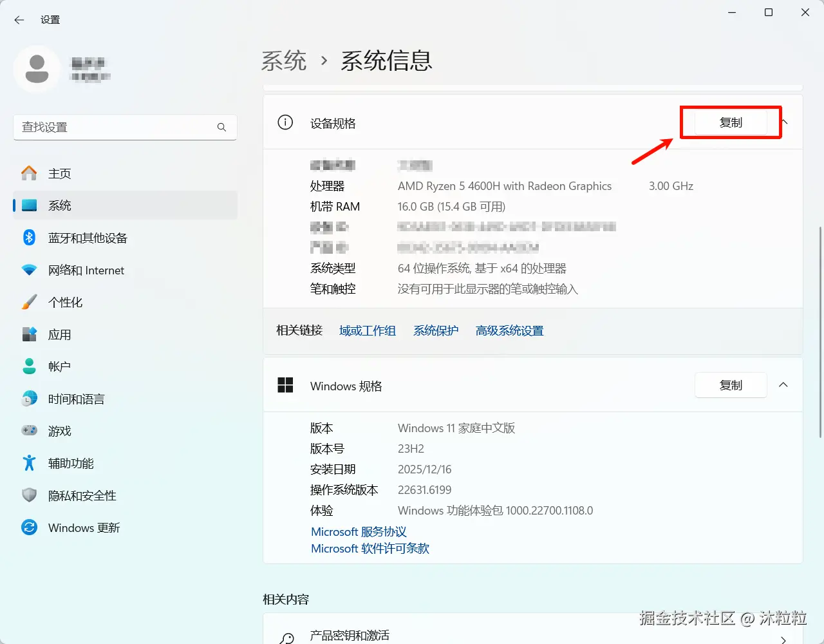Viewport: 824px width, 644px height.
Task: Open the 主页 settings page
Action: 125,173
